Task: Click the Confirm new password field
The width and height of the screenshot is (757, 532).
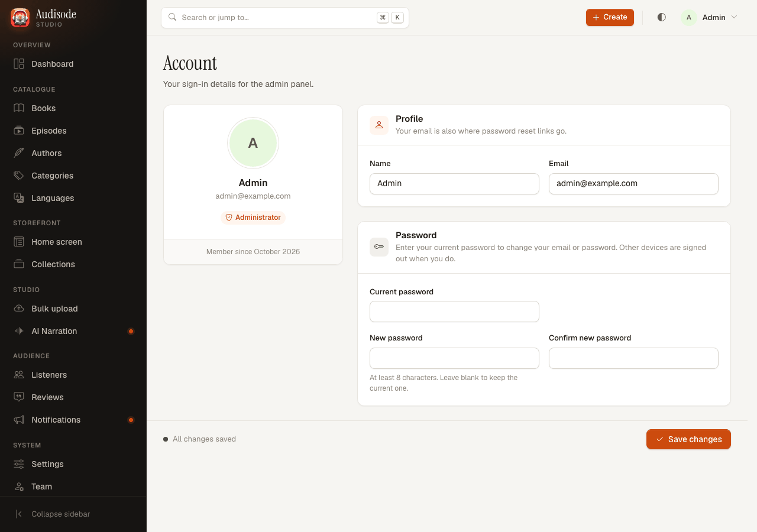Action: click(633, 358)
